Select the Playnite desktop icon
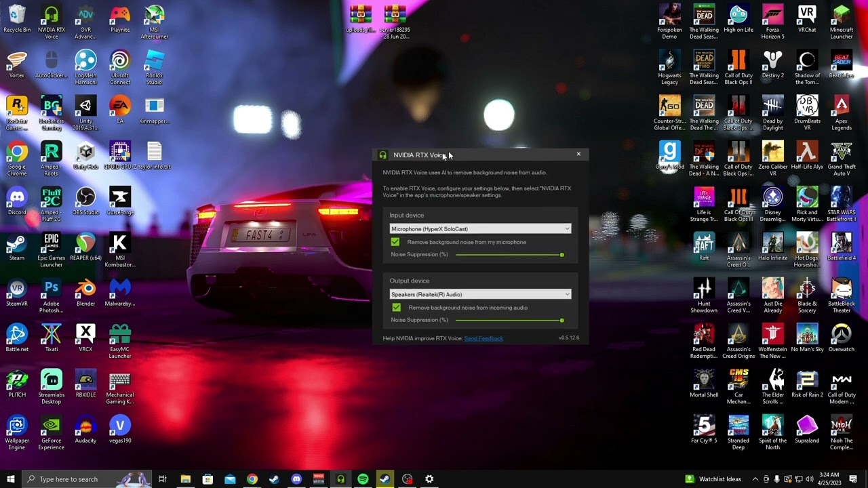 click(120, 20)
